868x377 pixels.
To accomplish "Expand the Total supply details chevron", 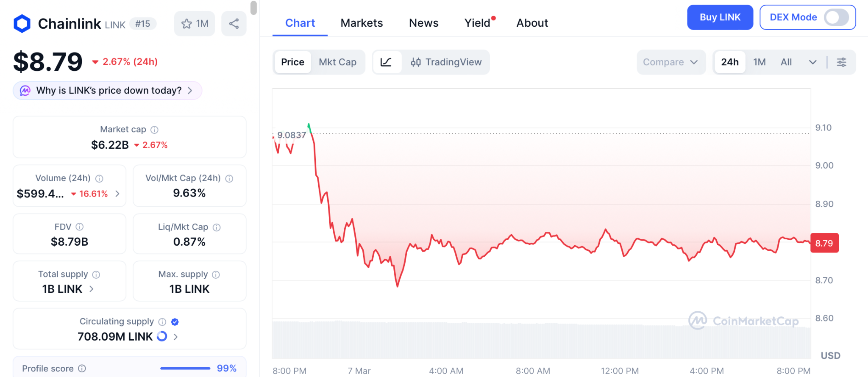I will (92, 289).
